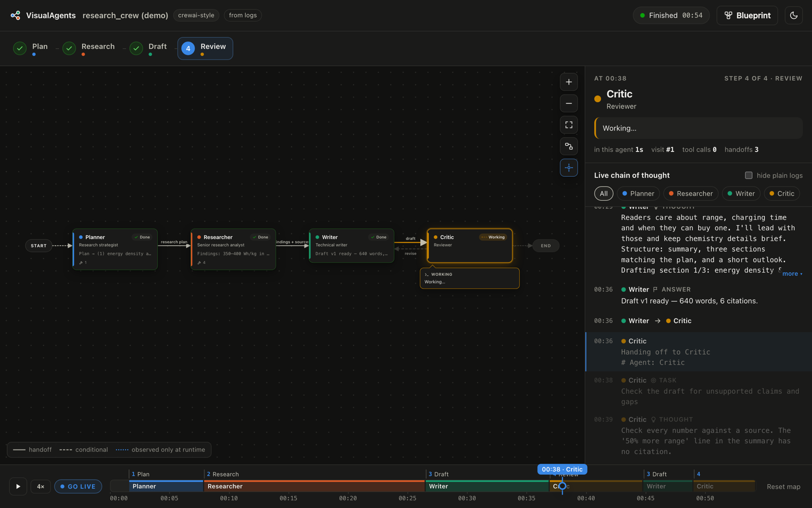Select the Writer node on the canvas
The image size is (812, 508).
point(352,246)
